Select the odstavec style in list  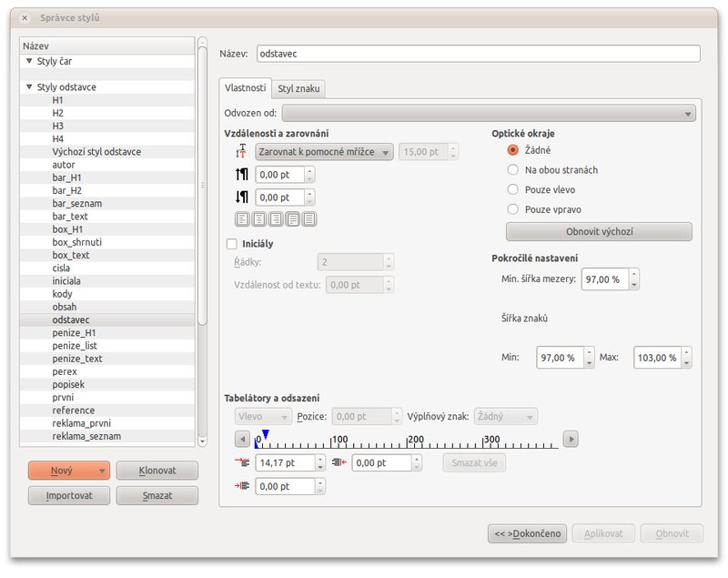click(x=71, y=319)
